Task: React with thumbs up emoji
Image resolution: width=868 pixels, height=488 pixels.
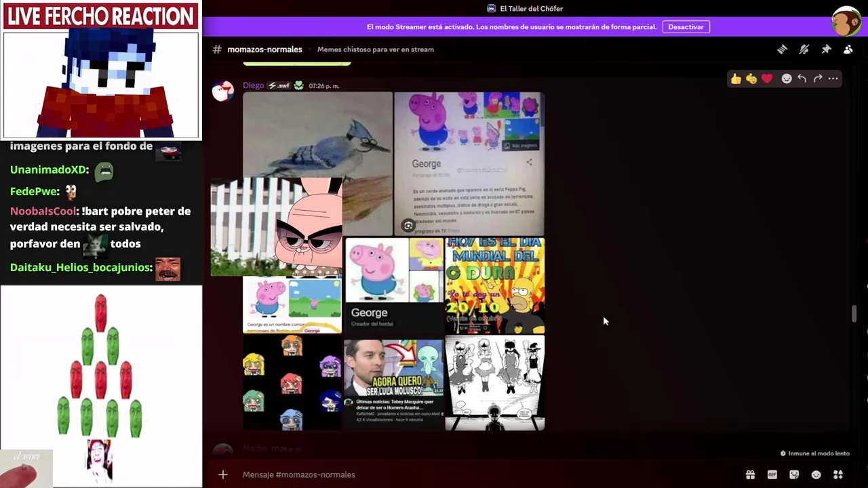Action: (x=736, y=79)
